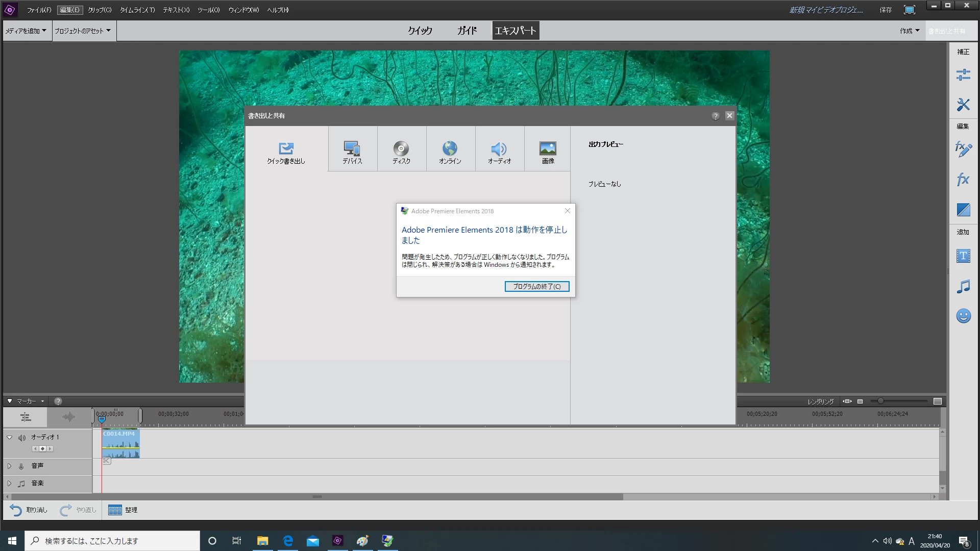
Task: Click the timeline zoom slider handle
Action: tap(880, 401)
